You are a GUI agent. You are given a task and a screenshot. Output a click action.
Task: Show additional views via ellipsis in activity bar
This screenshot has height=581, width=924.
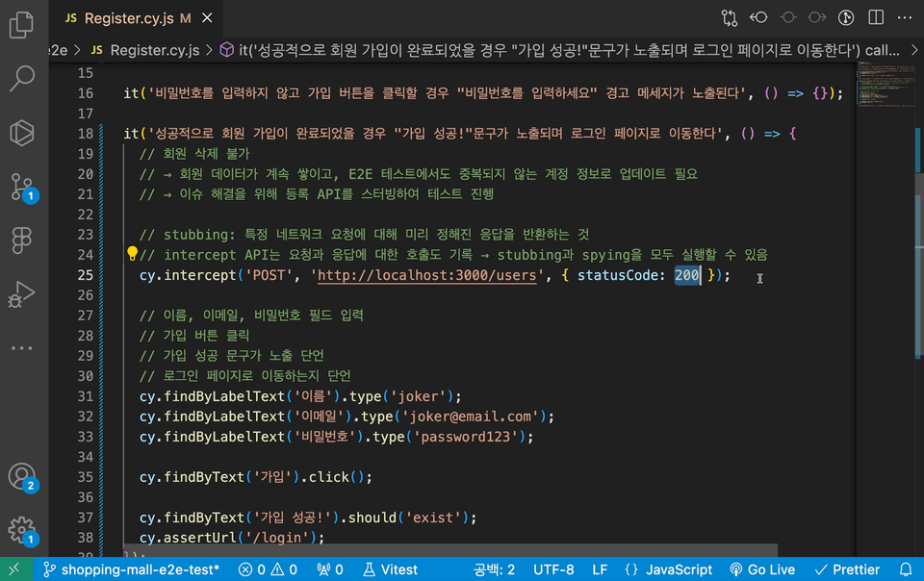[x=22, y=348]
